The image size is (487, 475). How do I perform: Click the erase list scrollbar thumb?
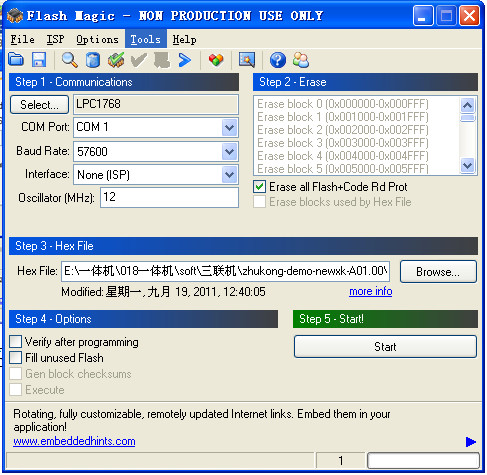coord(467,118)
